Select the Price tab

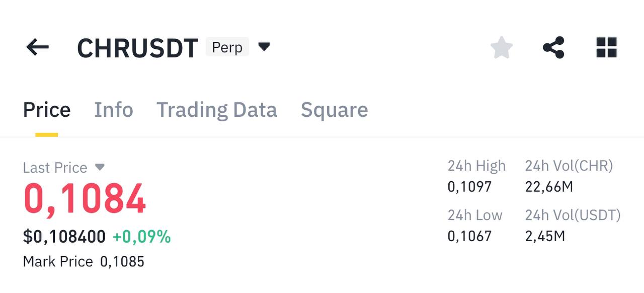click(x=47, y=110)
